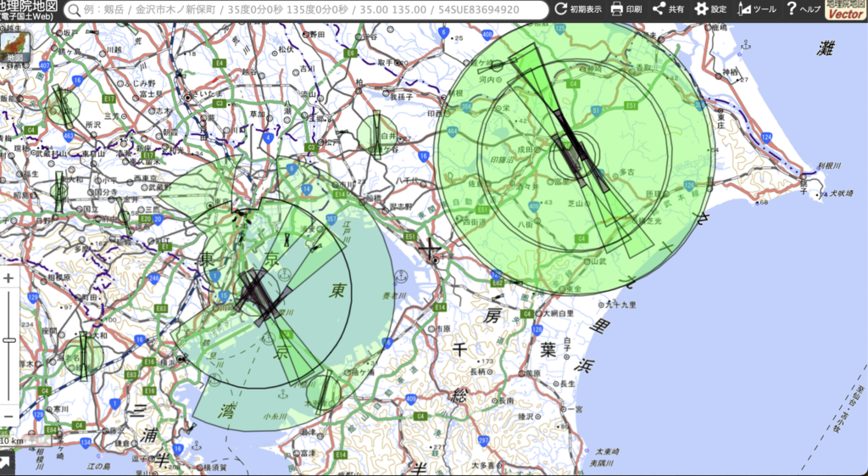Click the E82 expressway marker
This screenshot has width=868, height=476.
click(498, 283)
